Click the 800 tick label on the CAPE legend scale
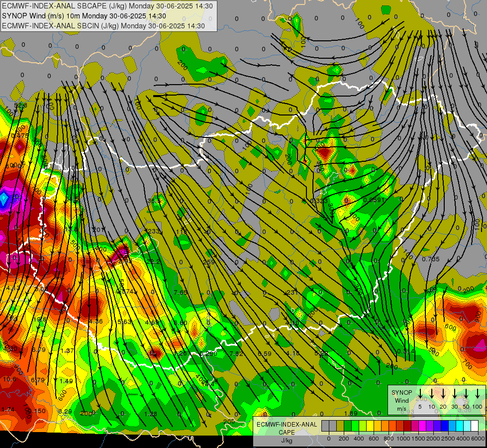This screenshot has width=487, height=448. (389, 439)
